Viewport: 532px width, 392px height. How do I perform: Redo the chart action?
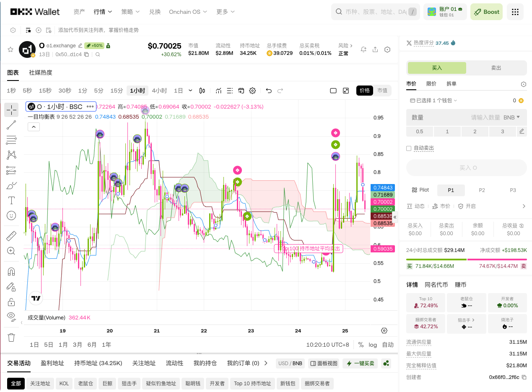(x=280, y=91)
